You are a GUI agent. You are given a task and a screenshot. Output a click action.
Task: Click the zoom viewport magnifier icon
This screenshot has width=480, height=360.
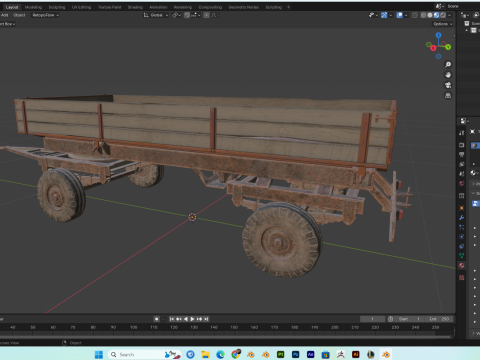(448, 64)
